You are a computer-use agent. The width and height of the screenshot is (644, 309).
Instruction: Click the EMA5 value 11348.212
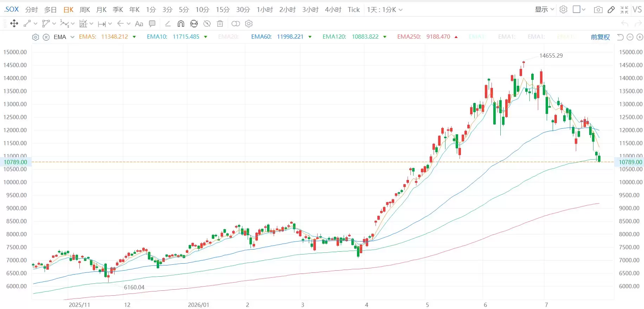tap(115, 37)
